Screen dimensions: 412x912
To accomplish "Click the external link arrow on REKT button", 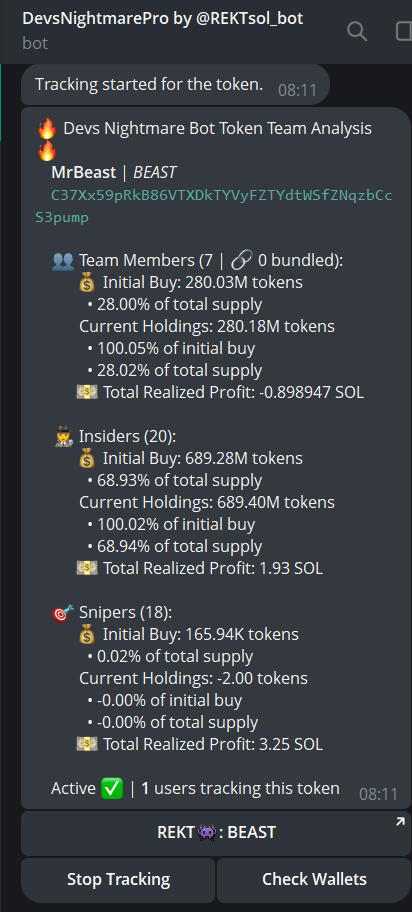I will (400, 822).
